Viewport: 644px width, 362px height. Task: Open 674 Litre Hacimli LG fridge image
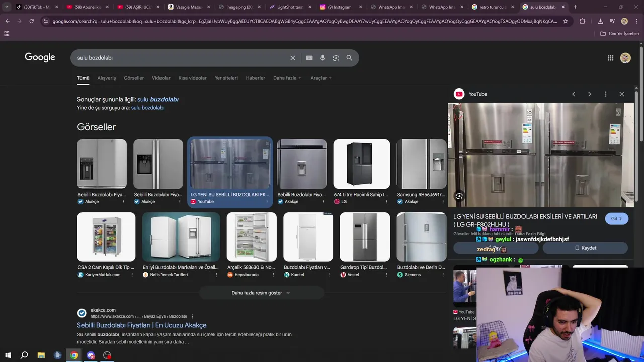(362, 164)
